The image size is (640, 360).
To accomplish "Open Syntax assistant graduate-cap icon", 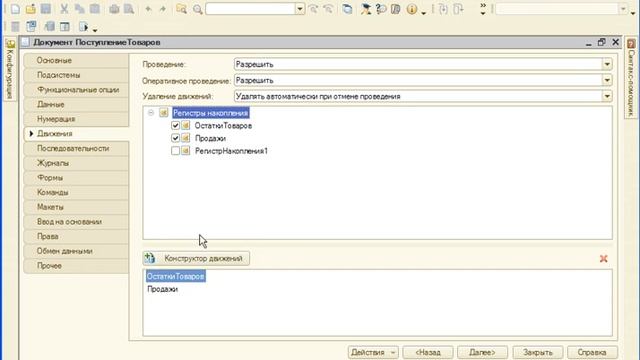I will pos(366,9).
